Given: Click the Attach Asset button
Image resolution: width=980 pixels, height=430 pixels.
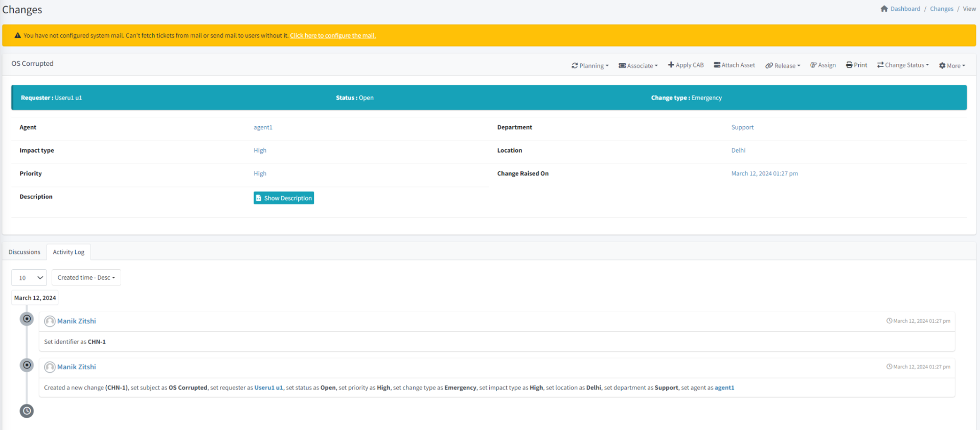Looking at the screenshot, I should click(x=734, y=65).
